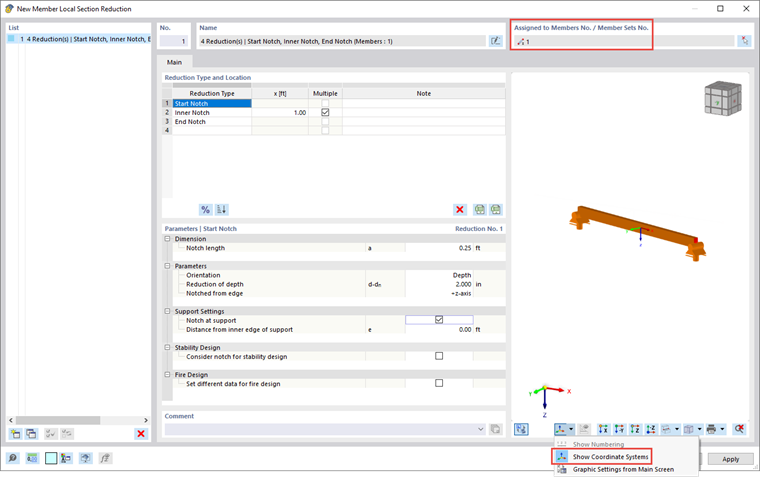This screenshot has height=501, width=760.
Task: Select Graphic Settings from Main Screen
Action: point(623,470)
